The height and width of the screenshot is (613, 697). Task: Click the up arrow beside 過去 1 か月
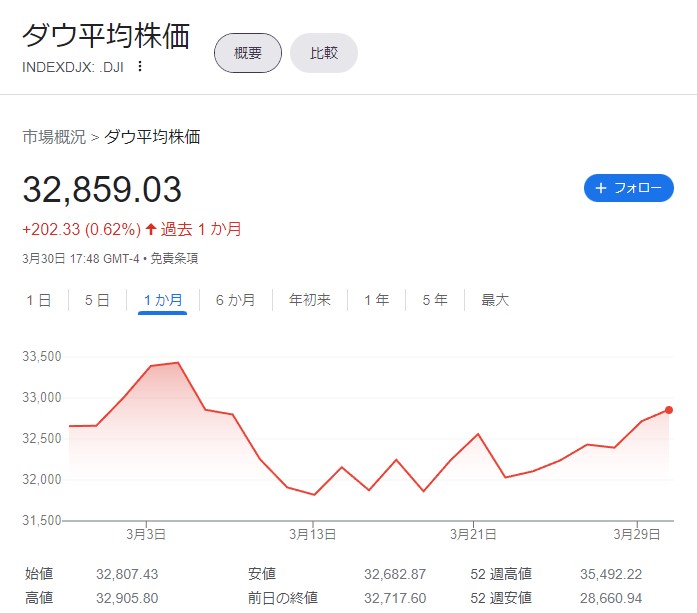point(151,229)
